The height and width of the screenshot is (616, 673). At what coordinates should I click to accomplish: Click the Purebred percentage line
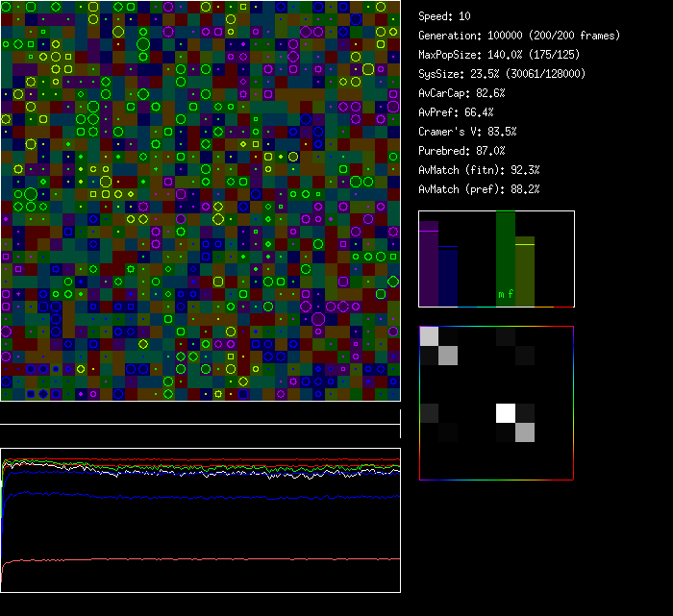pyautogui.click(x=461, y=151)
